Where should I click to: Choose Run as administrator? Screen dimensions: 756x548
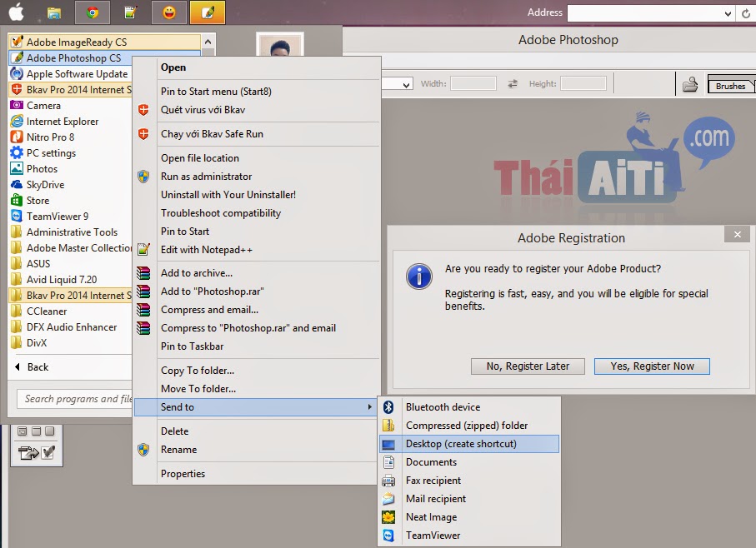click(256, 177)
